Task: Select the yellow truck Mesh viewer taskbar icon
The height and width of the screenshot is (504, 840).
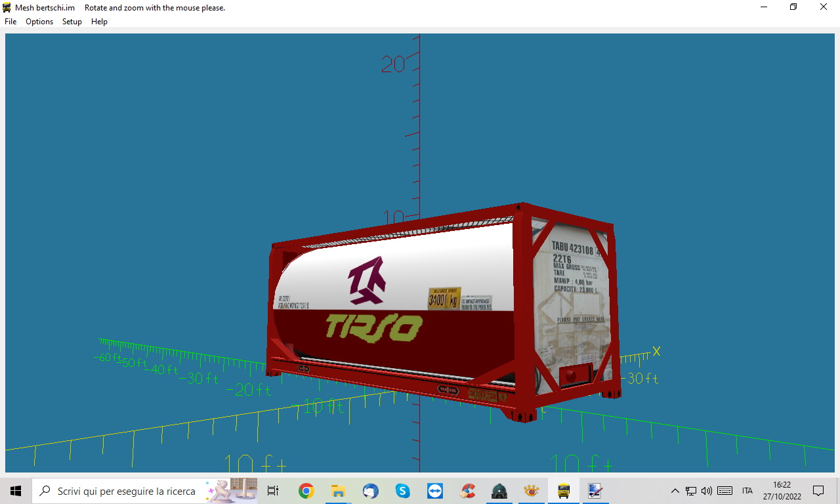Action: click(x=563, y=491)
